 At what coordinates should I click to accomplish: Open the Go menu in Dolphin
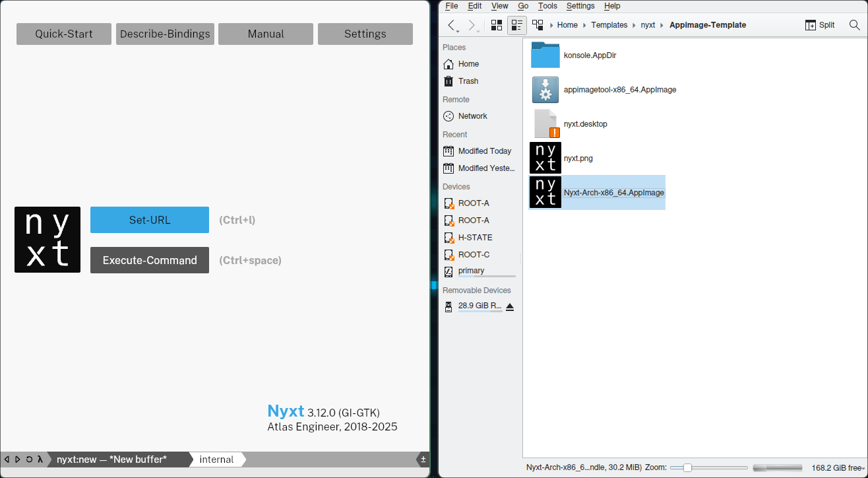523,6
